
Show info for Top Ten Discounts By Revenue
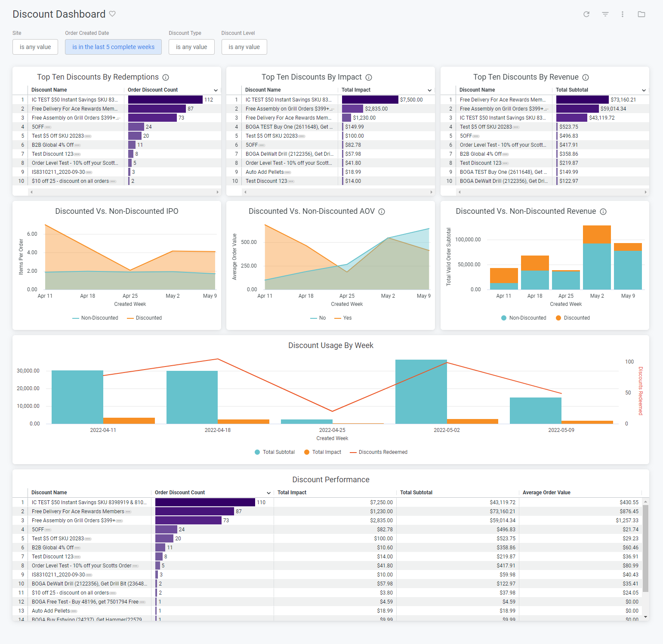click(x=586, y=77)
